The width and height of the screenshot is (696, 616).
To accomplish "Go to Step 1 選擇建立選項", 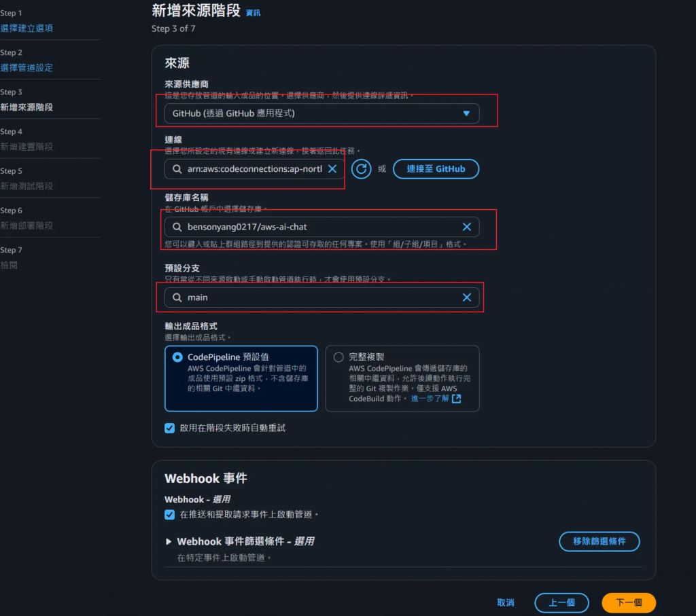I will 27,29.
